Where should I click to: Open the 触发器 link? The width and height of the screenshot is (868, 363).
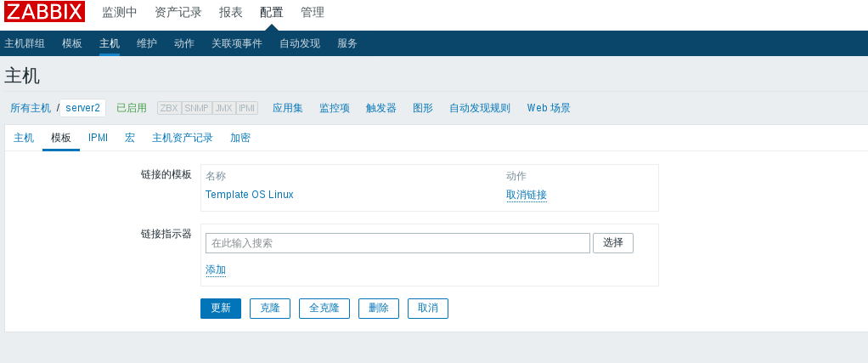[x=380, y=108]
